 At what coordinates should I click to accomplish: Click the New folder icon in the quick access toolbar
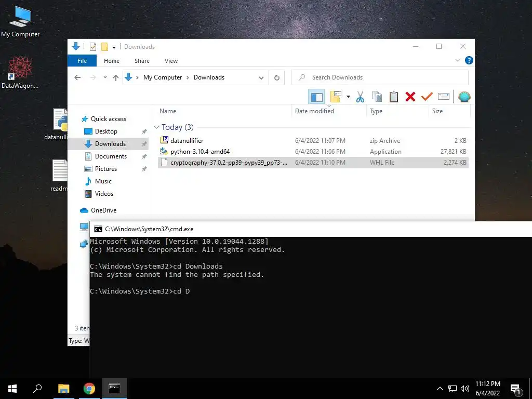[x=104, y=47]
